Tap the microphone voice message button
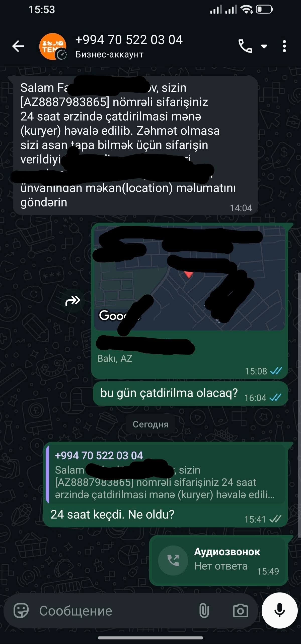This screenshot has width=301, height=644. (279, 611)
